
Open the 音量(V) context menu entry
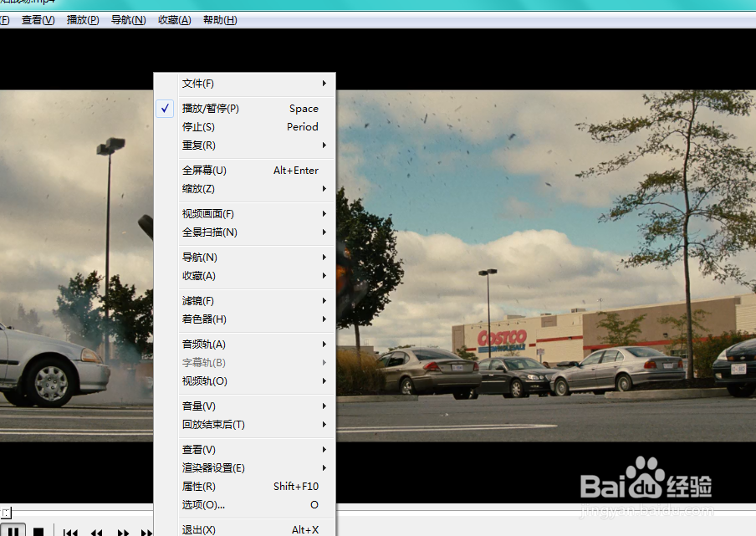[245, 406]
